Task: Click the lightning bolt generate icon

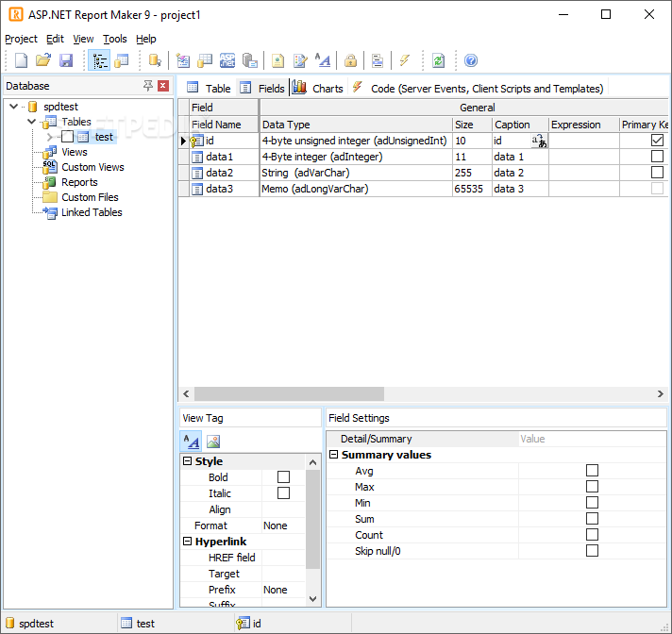Action: 405,60
